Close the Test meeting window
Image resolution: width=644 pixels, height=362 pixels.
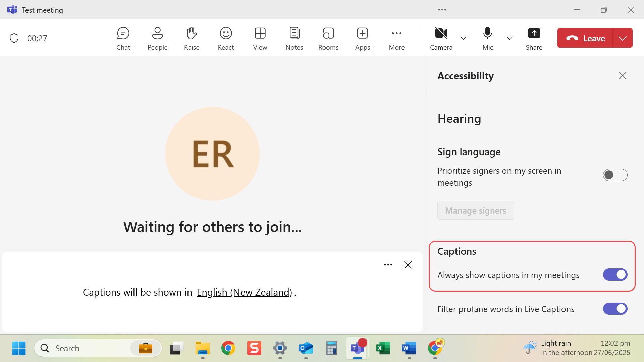click(631, 10)
